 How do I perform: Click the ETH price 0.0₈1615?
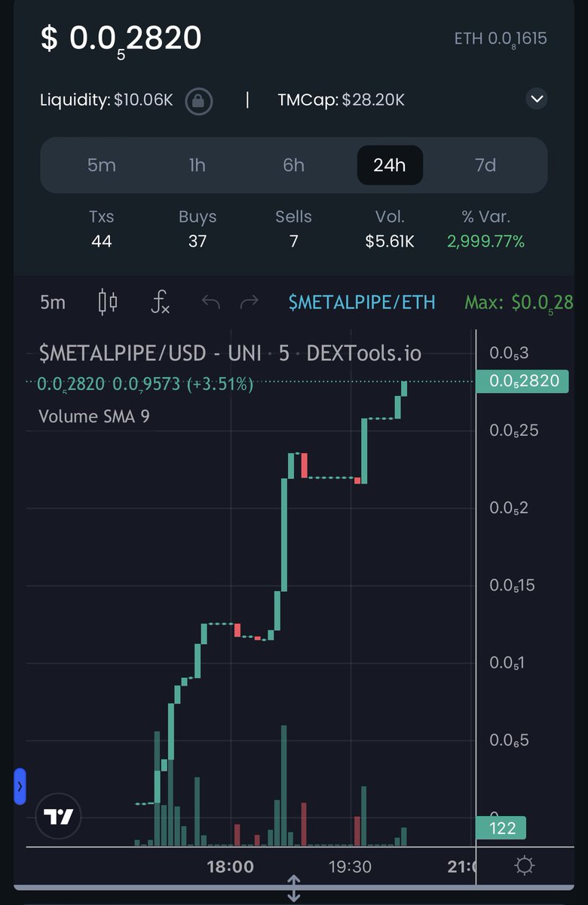501,39
